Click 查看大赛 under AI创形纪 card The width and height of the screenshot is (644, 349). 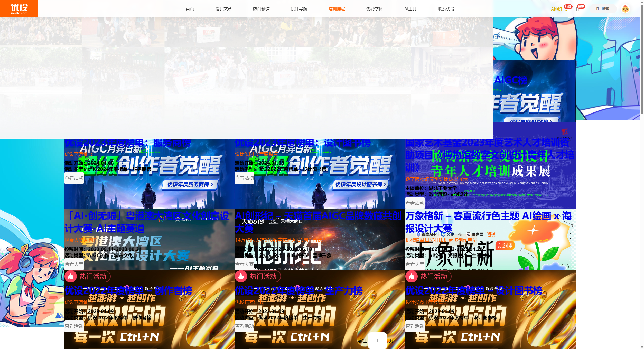pyautogui.click(x=244, y=264)
